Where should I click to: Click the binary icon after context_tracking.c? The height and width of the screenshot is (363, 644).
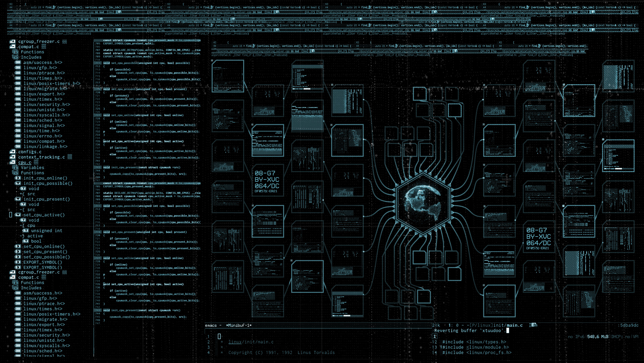69,157
